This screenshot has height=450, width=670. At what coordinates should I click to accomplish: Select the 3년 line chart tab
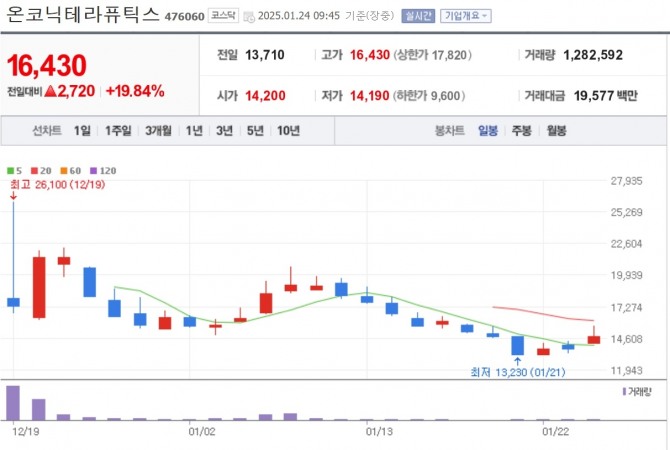coord(224,130)
